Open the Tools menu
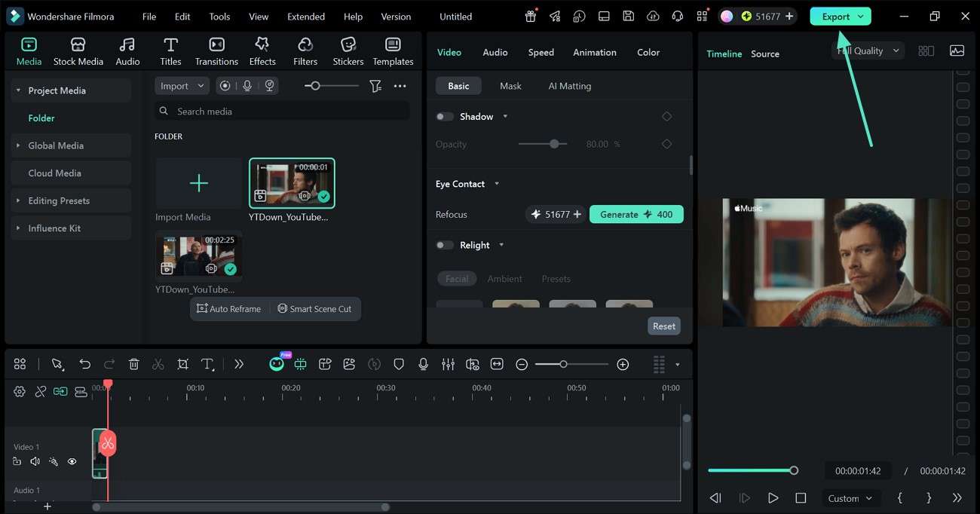 tap(219, 16)
